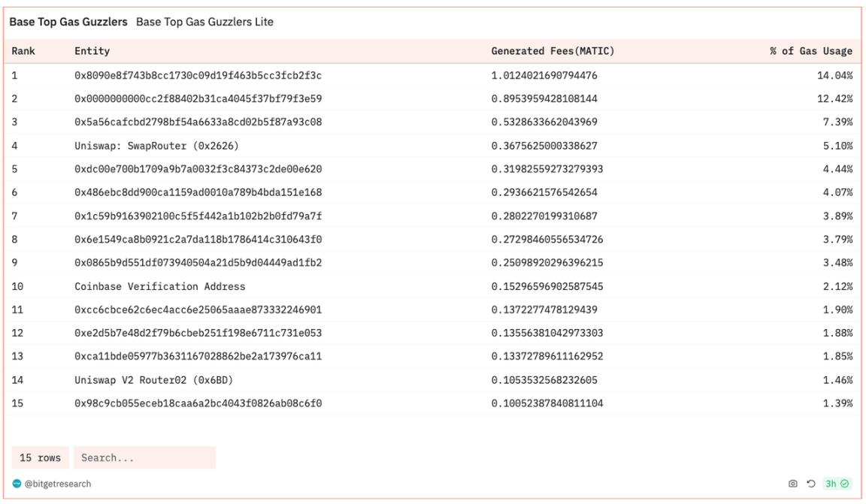Click the refresh query icon

810,484
